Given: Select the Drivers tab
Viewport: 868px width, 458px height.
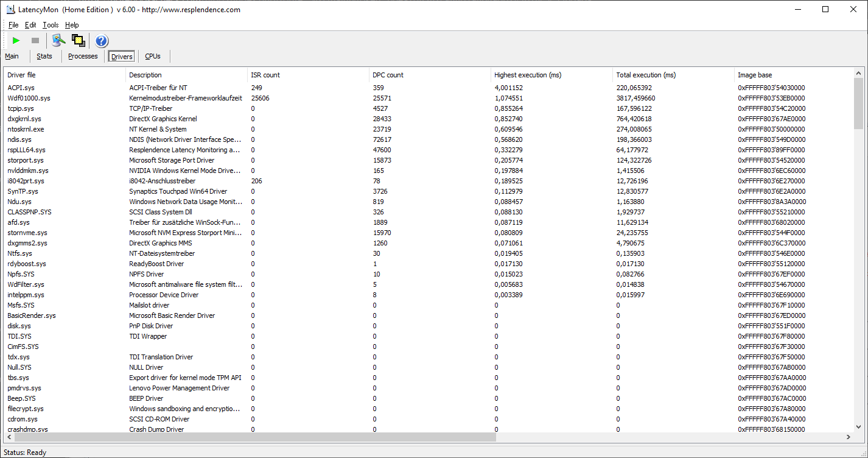Looking at the screenshot, I should tap(122, 56).
